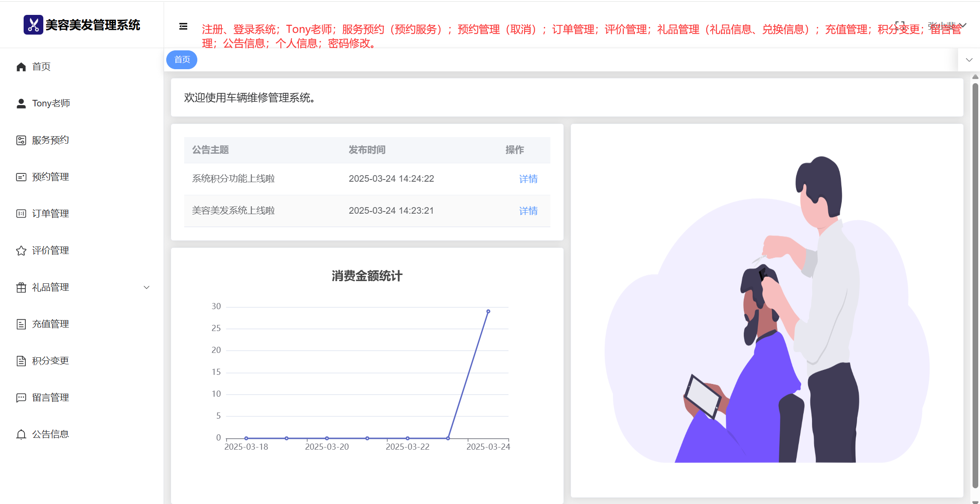Toggle sidebar with hamburger menu icon
The height and width of the screenshot is (504, 980).
pos(183,26)
